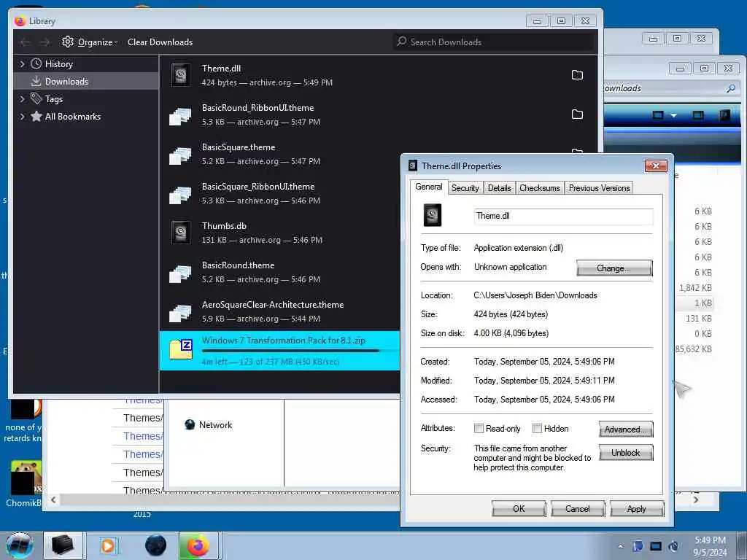Open Organize menu gear icon

[68, 42]
